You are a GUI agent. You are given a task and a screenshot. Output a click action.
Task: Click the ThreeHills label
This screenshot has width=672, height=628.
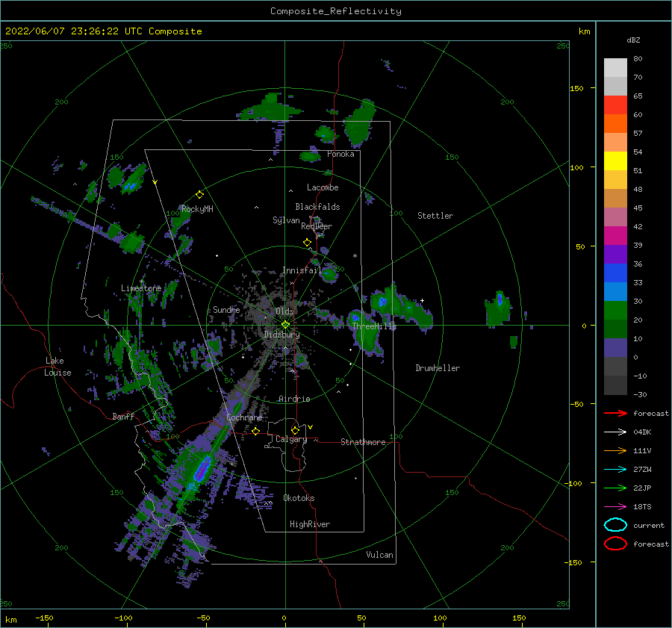coord(374,326)
